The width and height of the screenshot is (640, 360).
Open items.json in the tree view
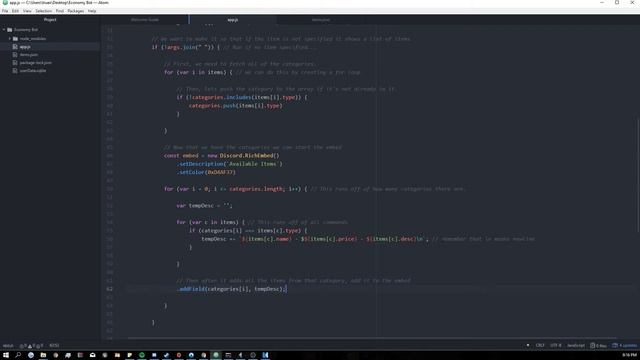(29, 55)
